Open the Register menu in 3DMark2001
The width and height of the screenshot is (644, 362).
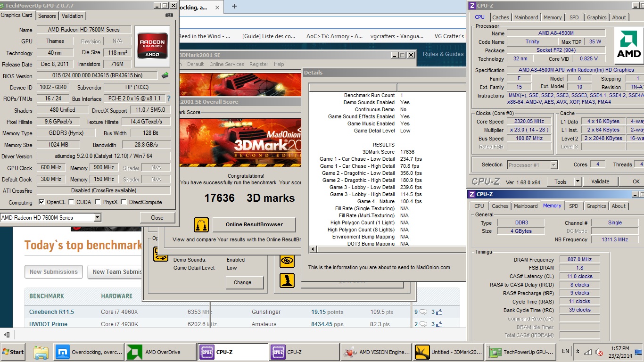[x=259, y=64]
